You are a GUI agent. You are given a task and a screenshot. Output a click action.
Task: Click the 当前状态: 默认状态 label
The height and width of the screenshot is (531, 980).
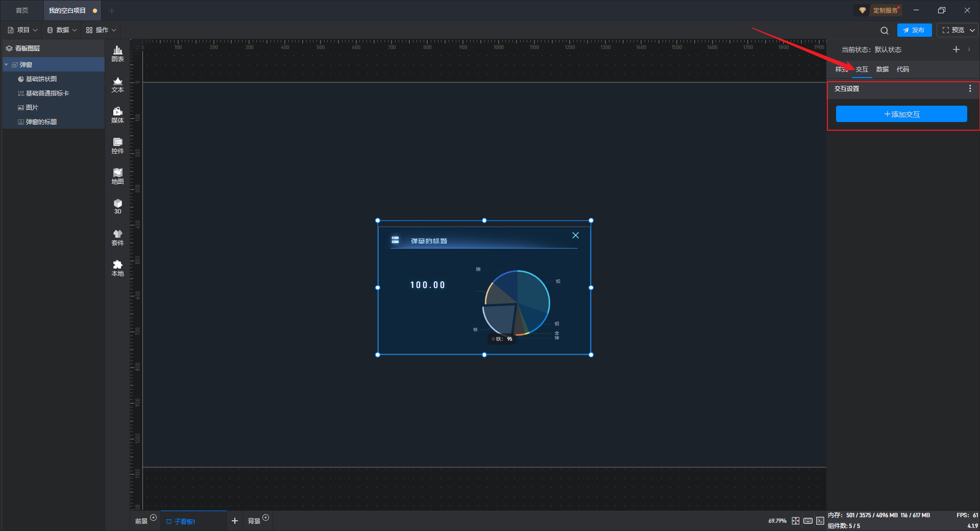click(871, 50)
